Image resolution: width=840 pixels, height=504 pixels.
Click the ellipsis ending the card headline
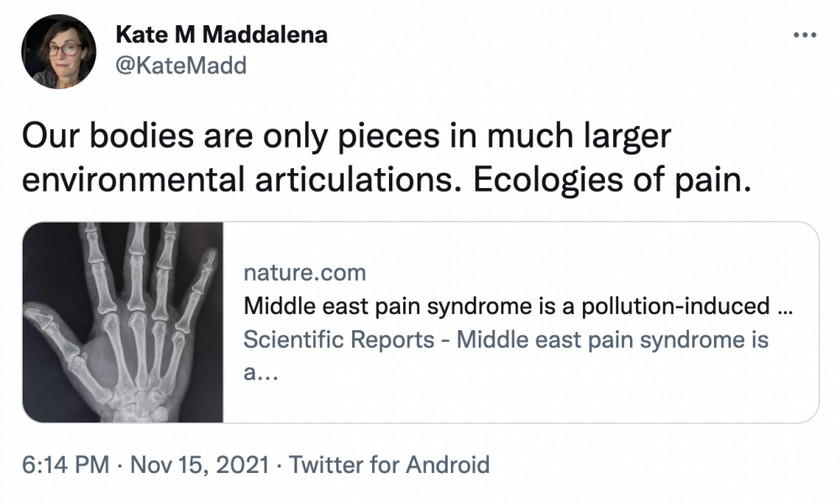tap(785, 307)
